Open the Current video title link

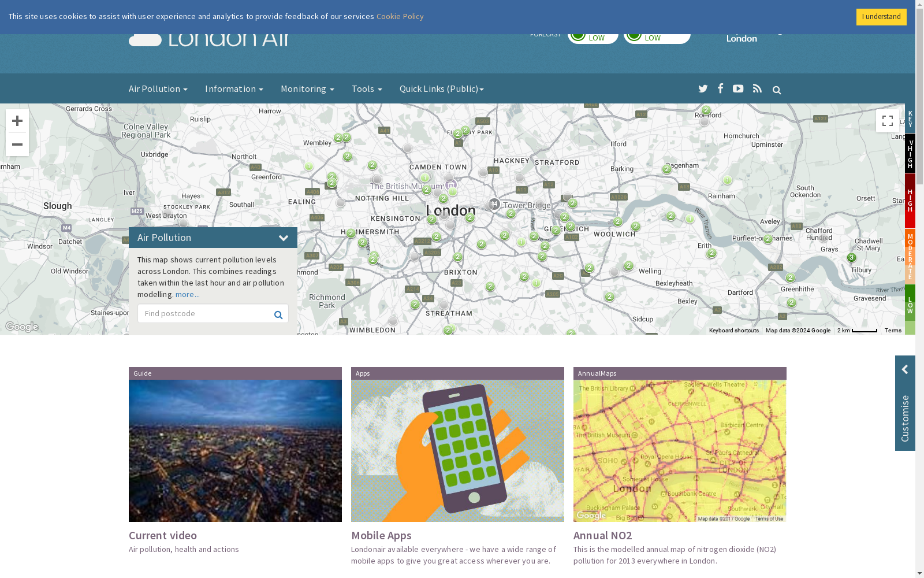point(163,535)
